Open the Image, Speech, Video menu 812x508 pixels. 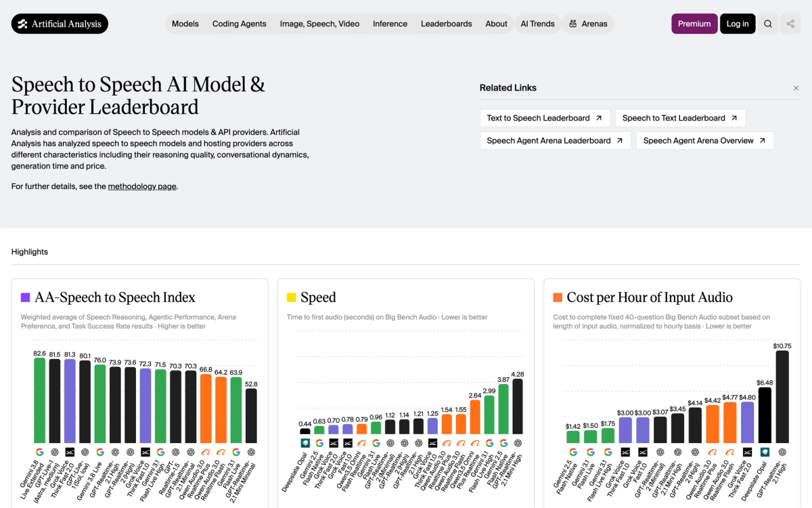pyautogui.click(x=320, y=24)
